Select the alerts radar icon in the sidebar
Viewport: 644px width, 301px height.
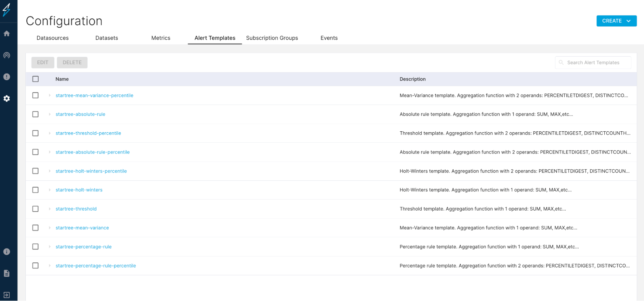tap(6, 55)
